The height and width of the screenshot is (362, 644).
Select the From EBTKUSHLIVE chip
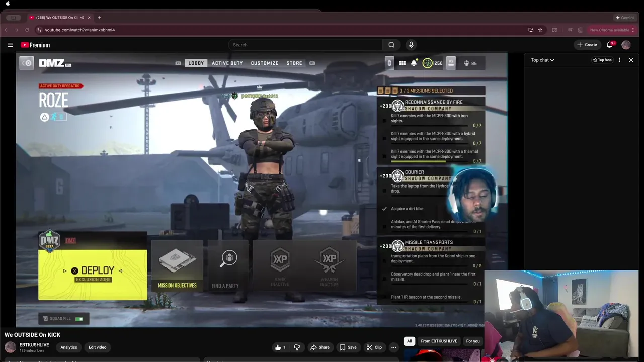point(439,341)
